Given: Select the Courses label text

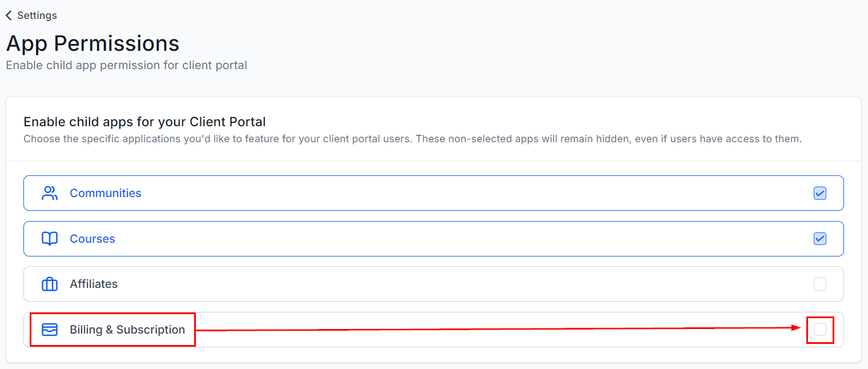Looking at the screenshot, I should (x=92, y=239).
